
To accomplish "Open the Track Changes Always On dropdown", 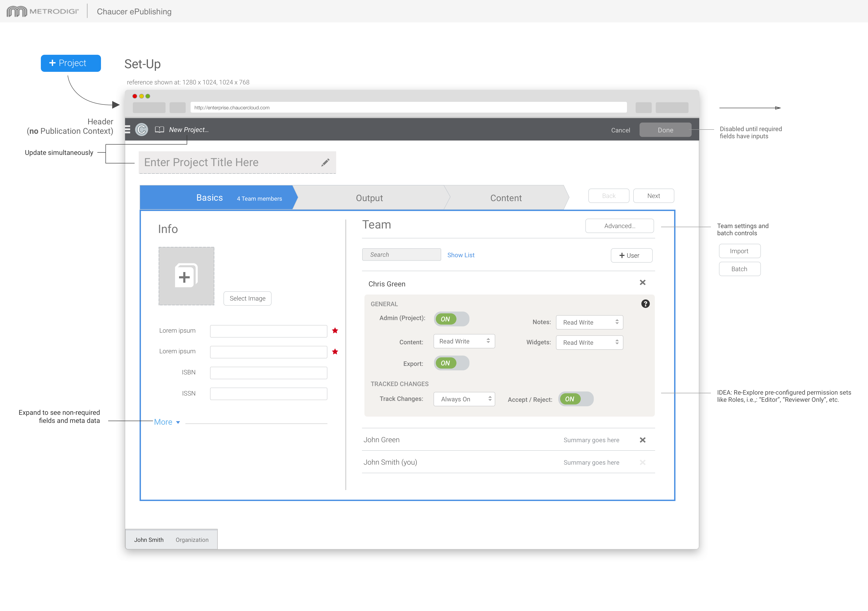I will (464, 399).
